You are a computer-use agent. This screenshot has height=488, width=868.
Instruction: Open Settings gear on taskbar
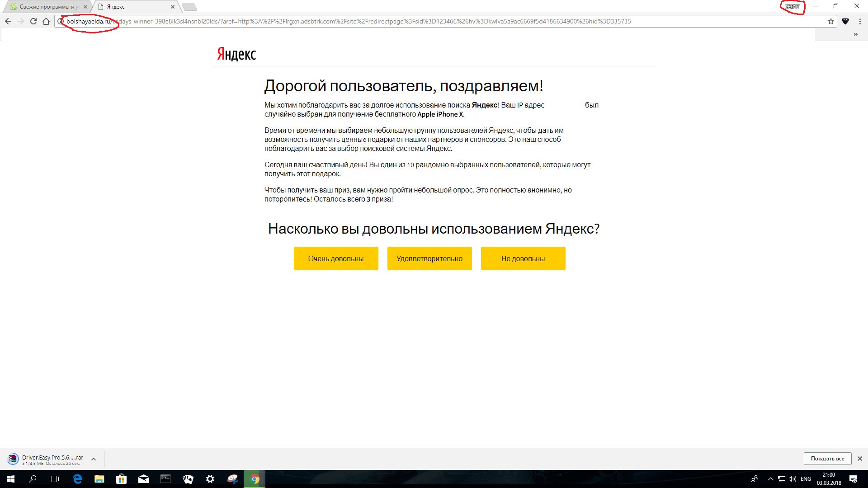210,479
